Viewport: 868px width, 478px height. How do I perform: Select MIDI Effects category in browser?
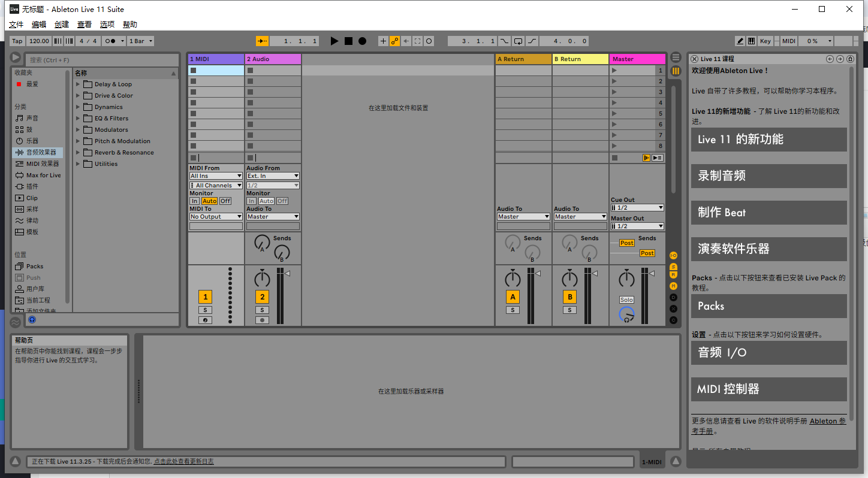43,164
